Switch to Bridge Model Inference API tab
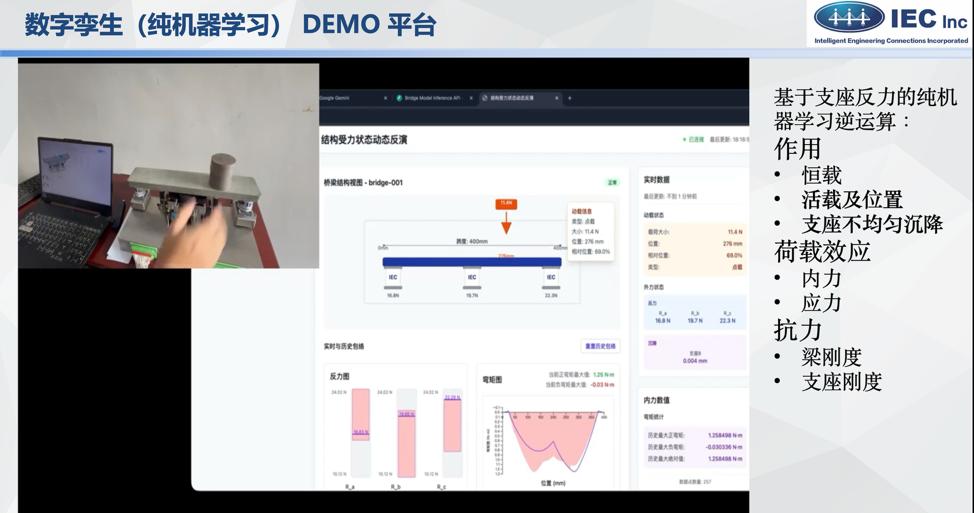Image resolution: width=974 pixels, height=513 pixels. click(430, 98)
